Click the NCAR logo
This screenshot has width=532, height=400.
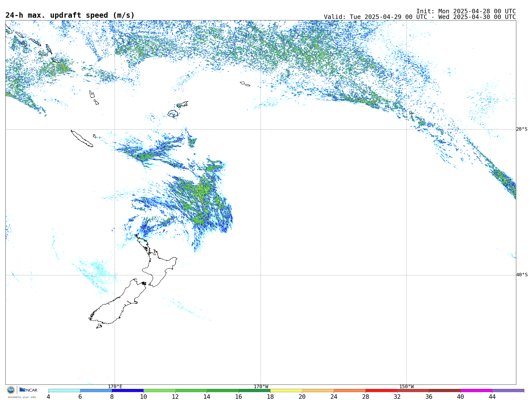[x=28, y=390]
